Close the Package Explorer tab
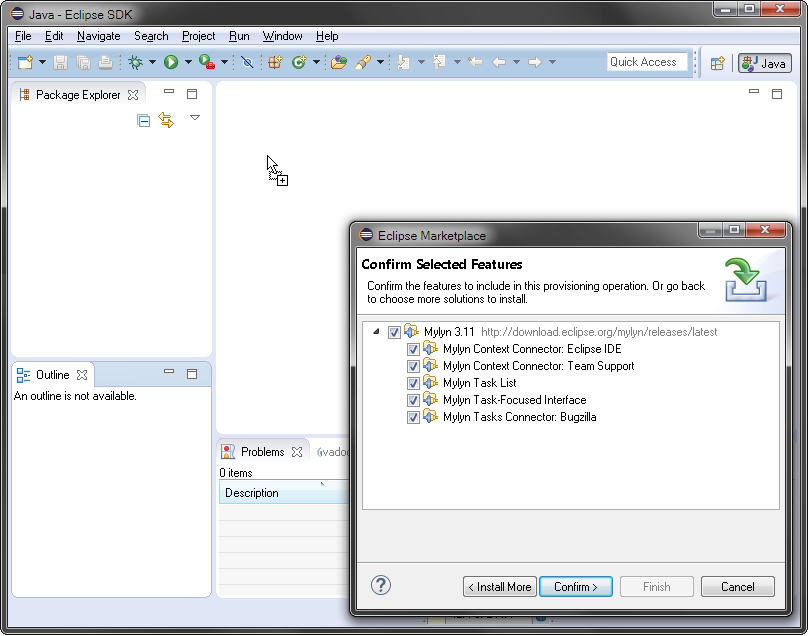This screenshot has width=808, height=636. tap(133, 95)
